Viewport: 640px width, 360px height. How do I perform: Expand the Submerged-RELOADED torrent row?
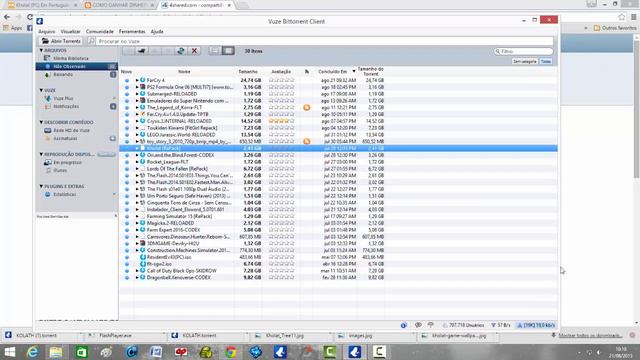tap(137, 94)
